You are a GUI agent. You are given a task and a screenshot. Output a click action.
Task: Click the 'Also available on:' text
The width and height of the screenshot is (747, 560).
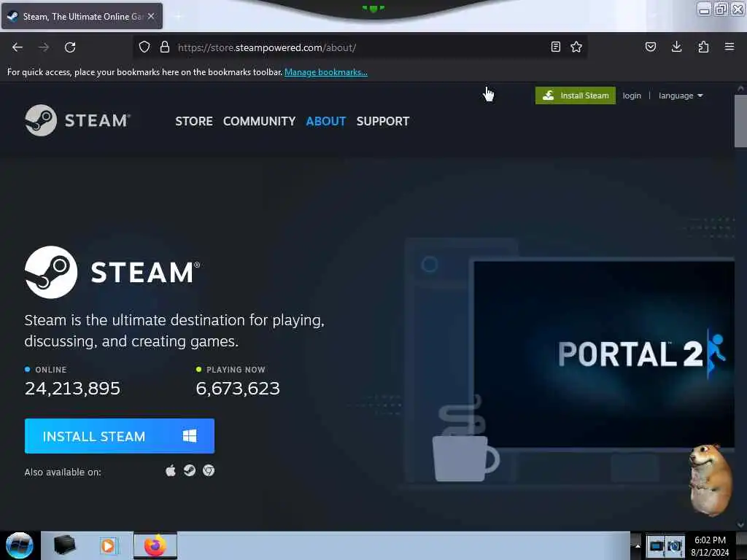tap(63, 472)
